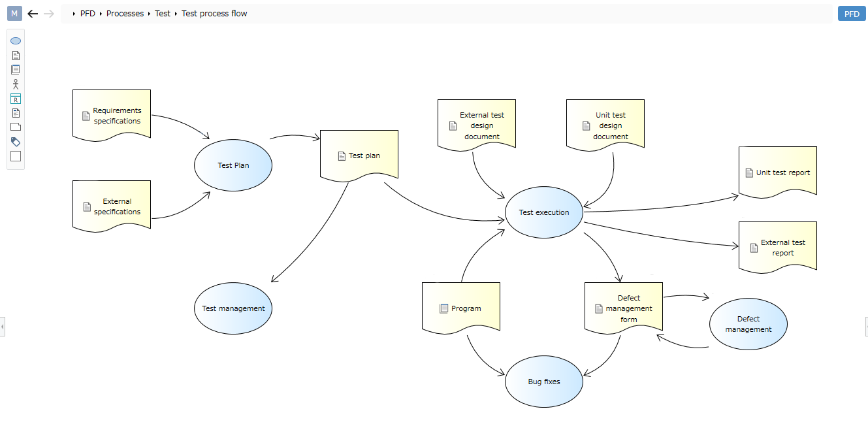Open the Processes breadcrumb item
The width and height of the screenshot is (868, 441).
125,13
